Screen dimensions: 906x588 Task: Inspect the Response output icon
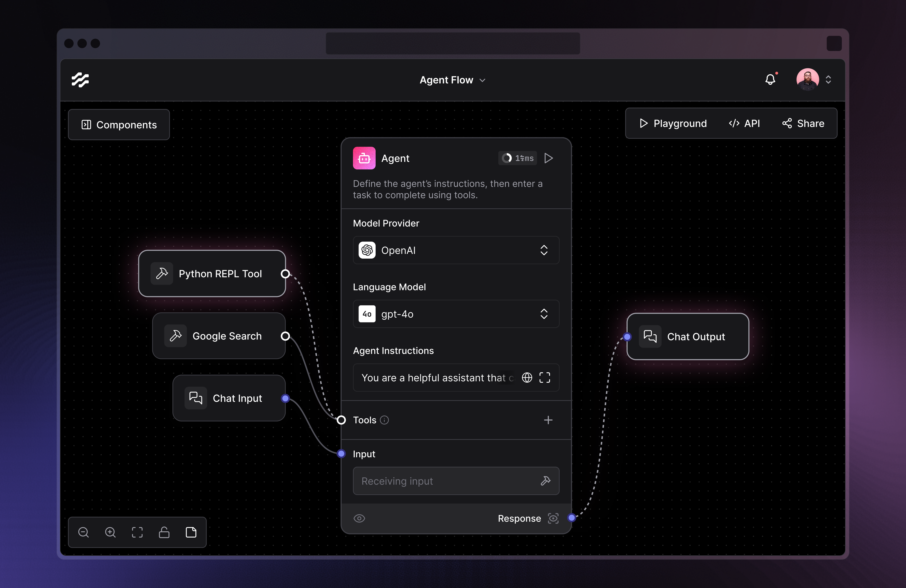(553, 518)
